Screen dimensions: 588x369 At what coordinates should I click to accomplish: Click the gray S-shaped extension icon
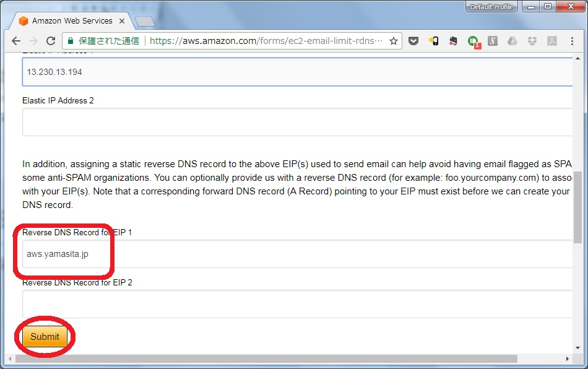[493, 41]
